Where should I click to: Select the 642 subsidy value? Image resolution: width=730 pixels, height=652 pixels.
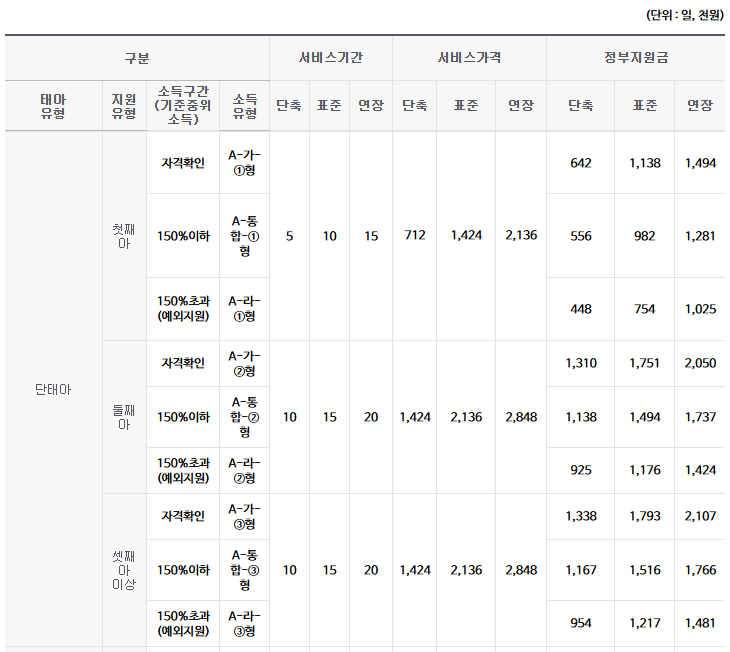(581, 163)
